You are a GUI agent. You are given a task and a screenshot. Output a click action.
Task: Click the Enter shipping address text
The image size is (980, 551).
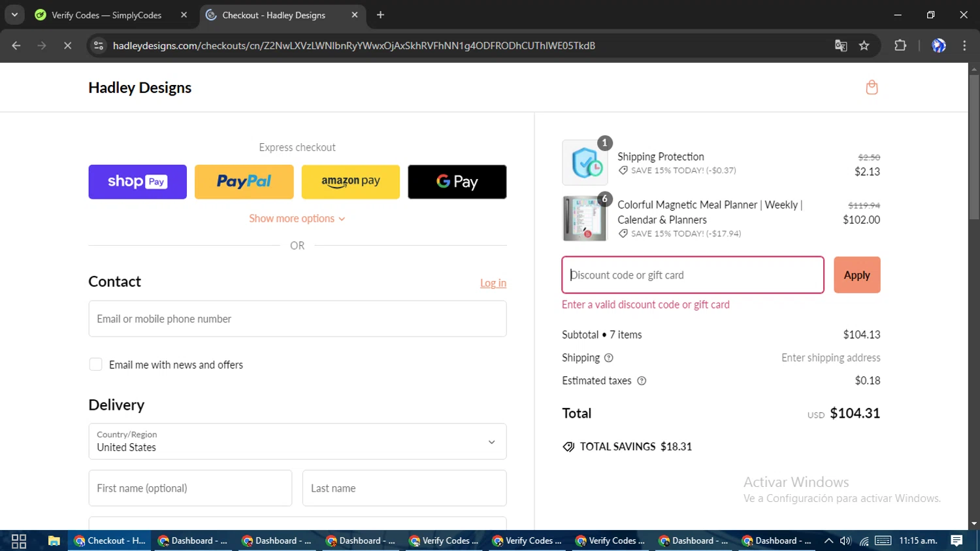(831, 358)
